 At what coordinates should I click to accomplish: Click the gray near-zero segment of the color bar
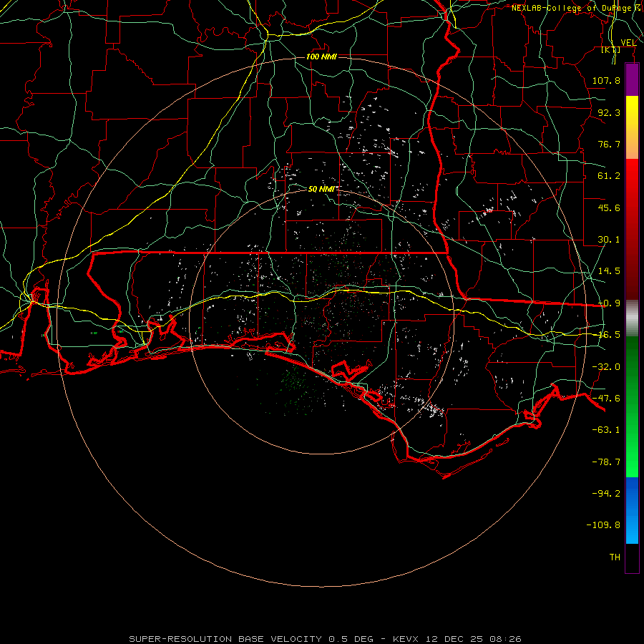(632, 318)
